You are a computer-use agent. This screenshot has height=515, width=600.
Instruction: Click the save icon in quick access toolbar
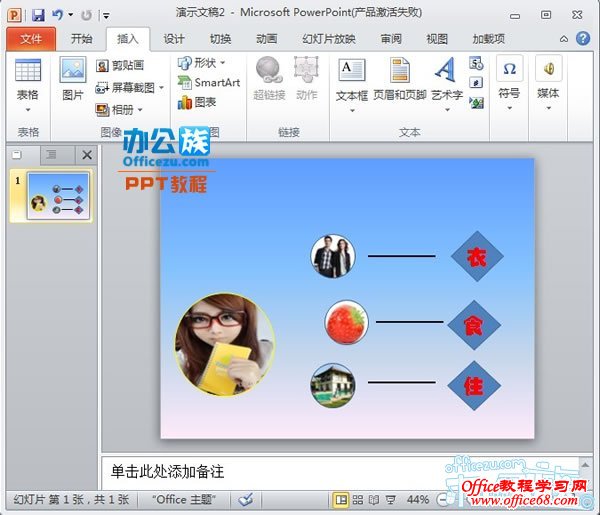pos(38,15)
